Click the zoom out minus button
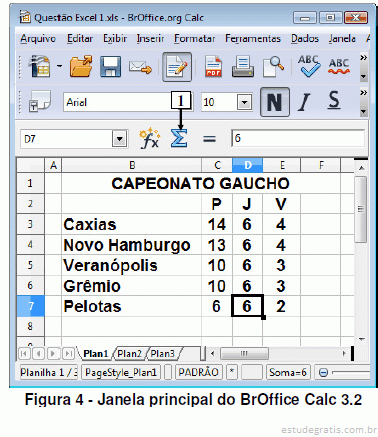 [x=323, y=372]
